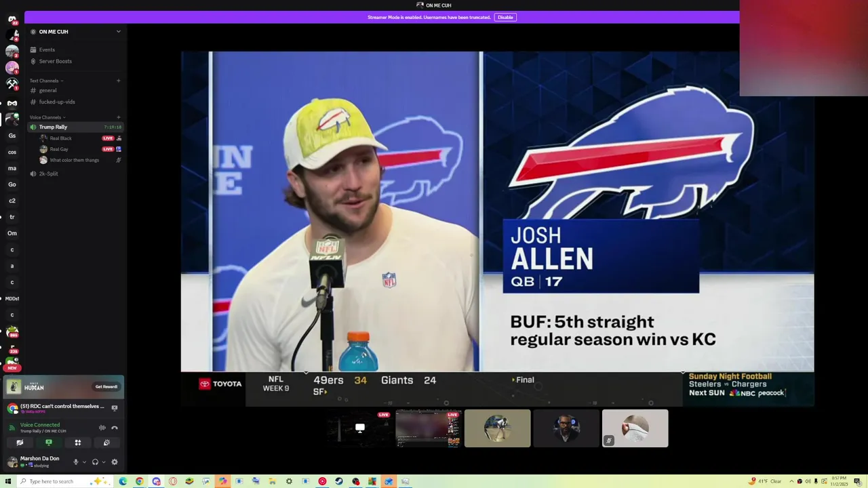Open the pink-haired avatar server

pyautogui.click(x=12, y=68)
